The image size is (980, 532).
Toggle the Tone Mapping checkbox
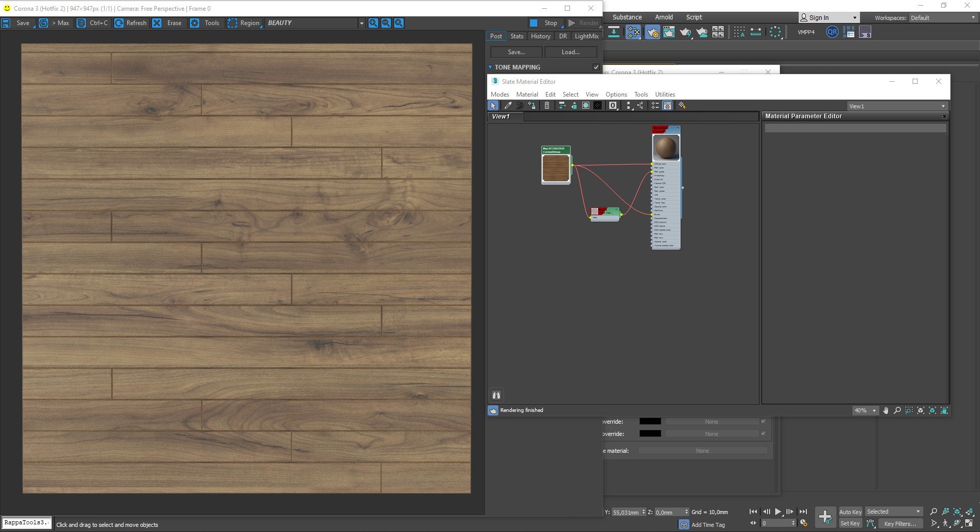point(595,67)
